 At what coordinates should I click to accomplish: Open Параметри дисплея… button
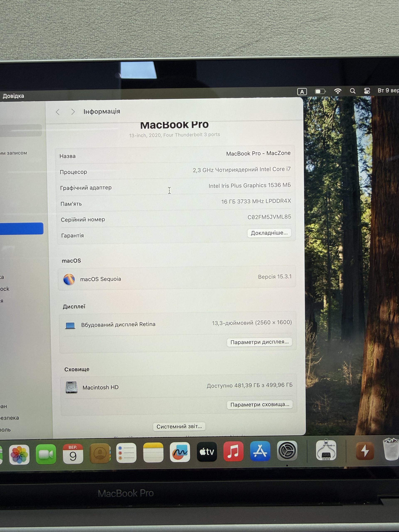tap(260, 342)
